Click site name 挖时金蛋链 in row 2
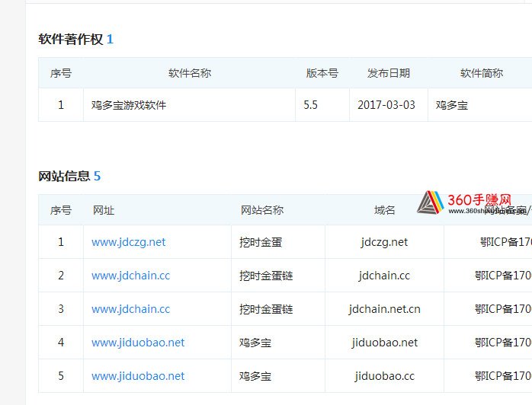This screenshot has width=532, height=405. click(266, 276)
